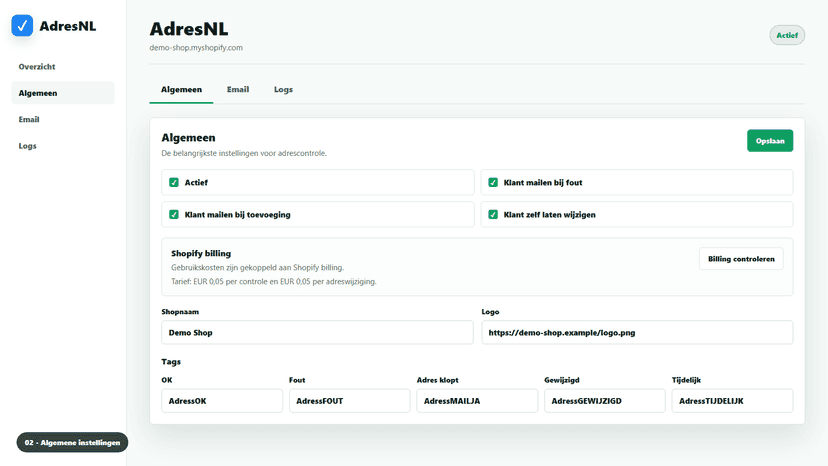Edit the OK tag field AdressOK
This screenshot has width=828, height=466.
click(x=222, y=400)
